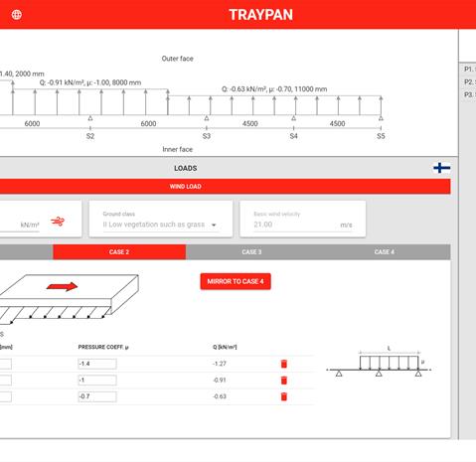The image size is (476, 462).
Task: Click the LOADS section title
Action: (186, 168)
